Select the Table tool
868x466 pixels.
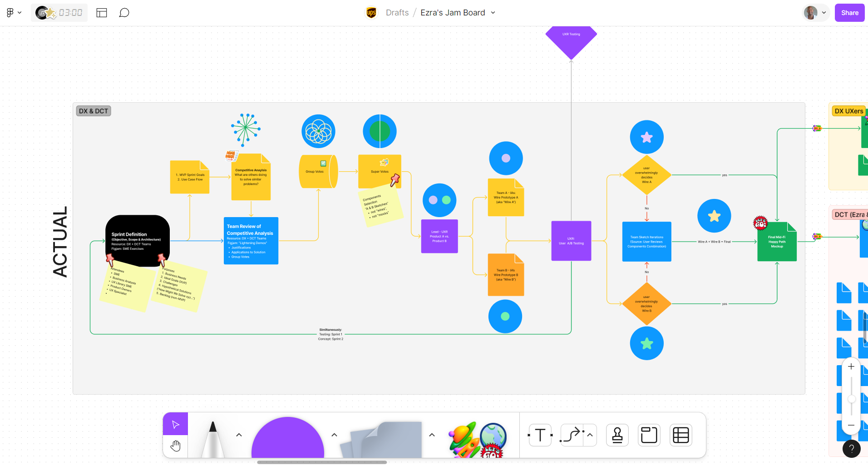(x=681, y=435)
